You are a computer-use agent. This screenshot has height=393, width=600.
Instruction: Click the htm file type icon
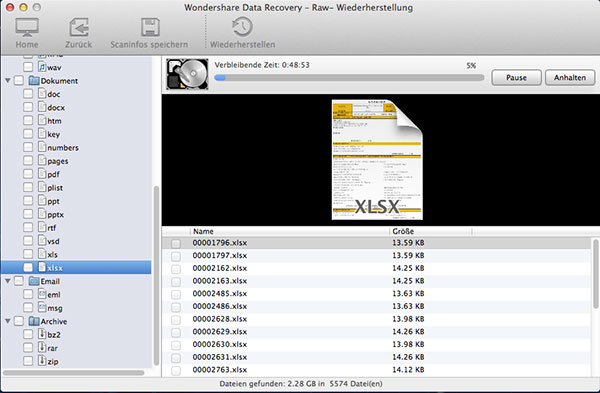(x=42, y=121)
